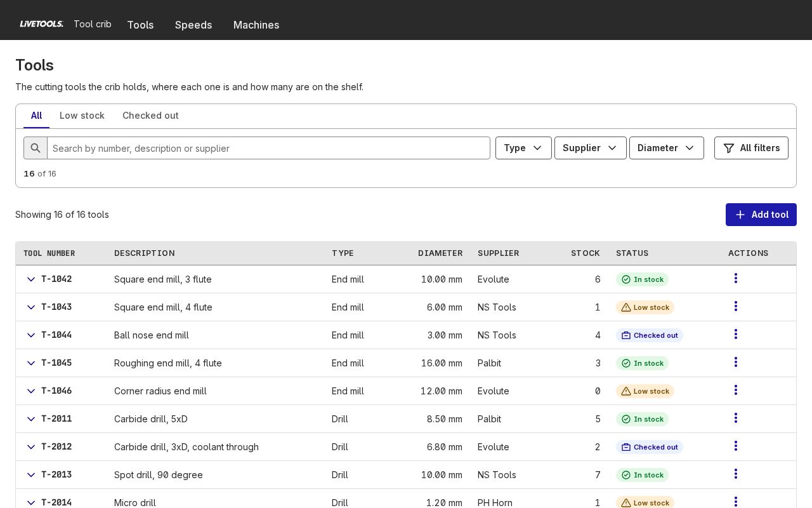
Task: Sort by the Diameter column header
Action: point(440,253)
